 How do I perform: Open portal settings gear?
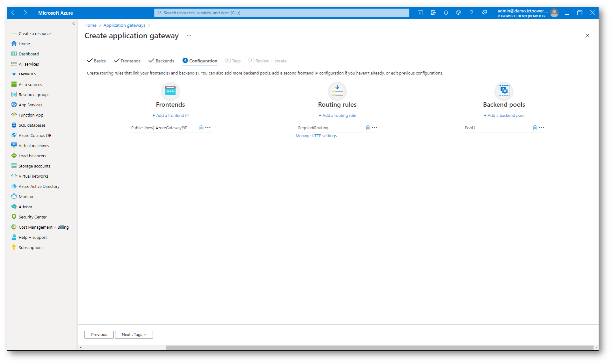pyautogui.click(x=458, y=13)
